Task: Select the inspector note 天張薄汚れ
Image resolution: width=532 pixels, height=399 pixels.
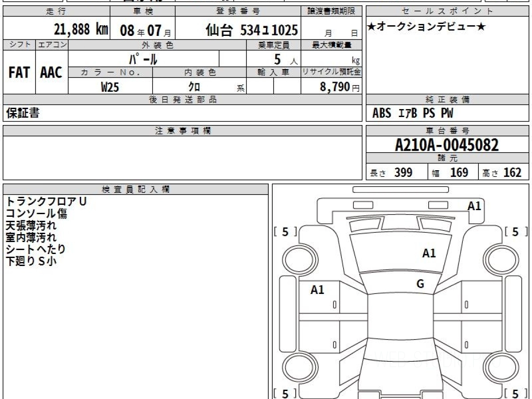Action: pyautogui.click(x=31, y=226)
